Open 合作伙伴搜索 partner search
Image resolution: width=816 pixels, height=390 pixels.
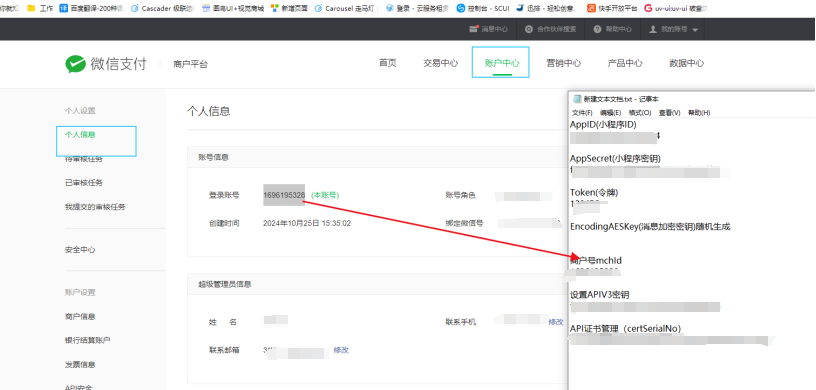[x=551, y=29]
